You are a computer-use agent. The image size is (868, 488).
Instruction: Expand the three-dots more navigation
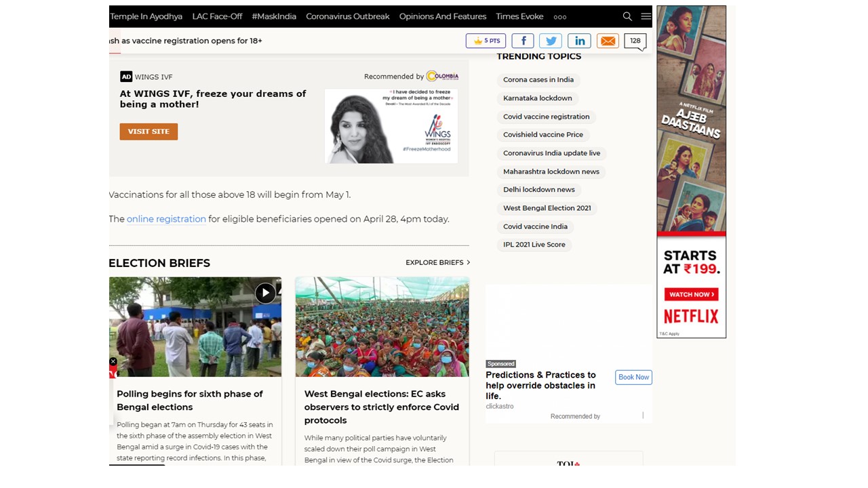click(560, 17)
